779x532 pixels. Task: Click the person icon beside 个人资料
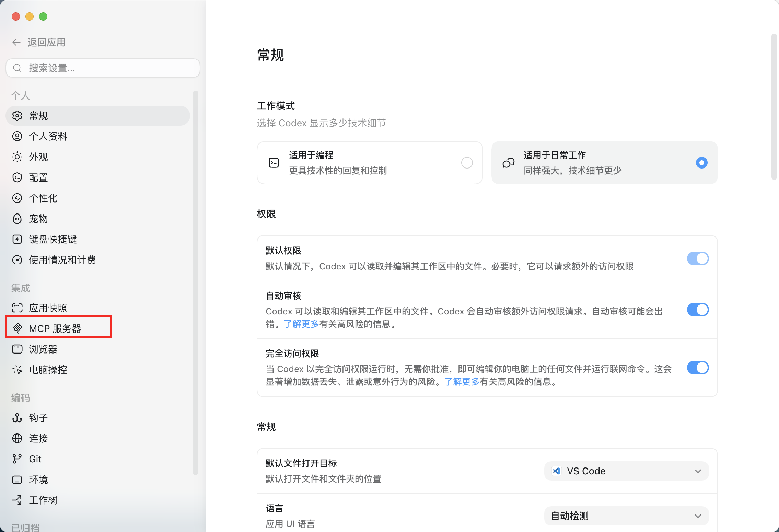(x=17, y=136)
